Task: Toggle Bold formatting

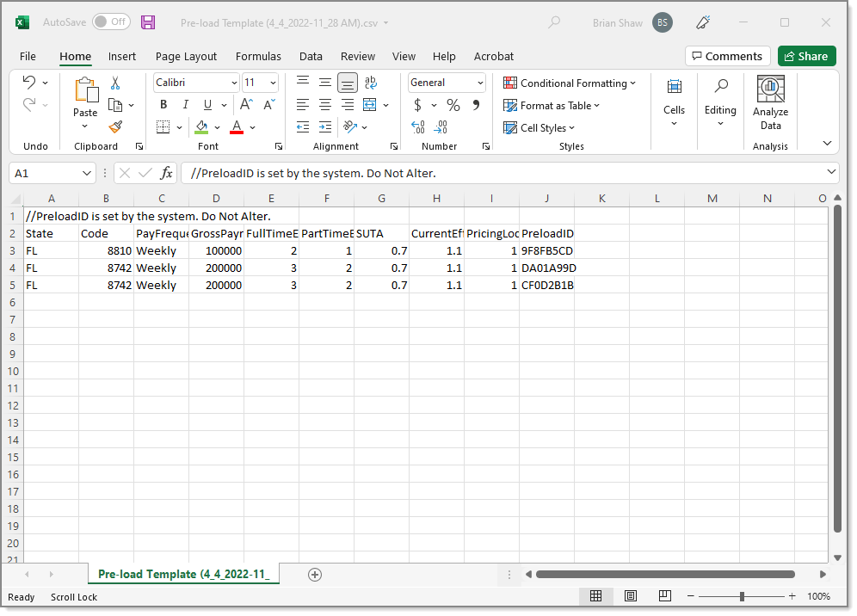Action: pyautogui.click(x=163, y=105)
